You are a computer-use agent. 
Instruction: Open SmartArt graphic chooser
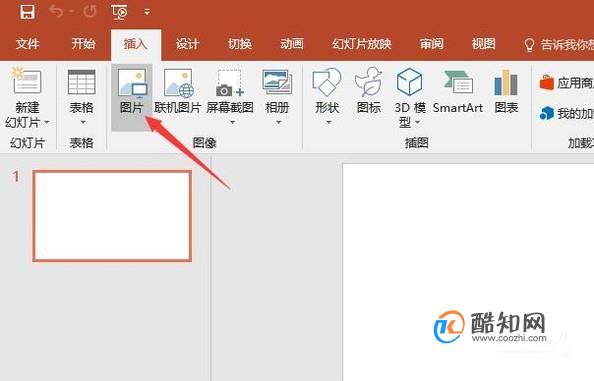(x=458, y=91)
